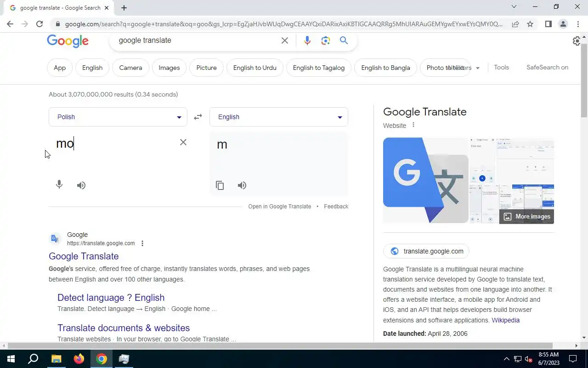Open Chrome profile avatar
Viewport: 588px width, 368px height.
point(563,24)
